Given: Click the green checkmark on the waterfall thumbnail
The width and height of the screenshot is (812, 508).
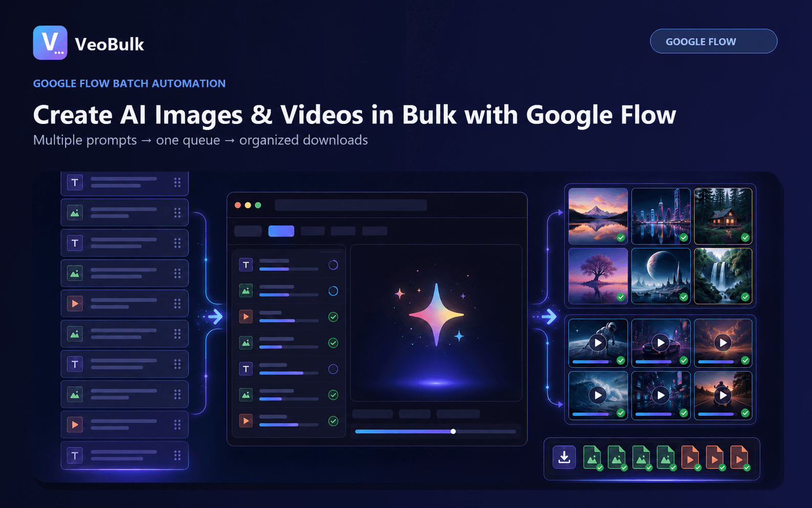Looking at the screenshot, I should [745, 297].
